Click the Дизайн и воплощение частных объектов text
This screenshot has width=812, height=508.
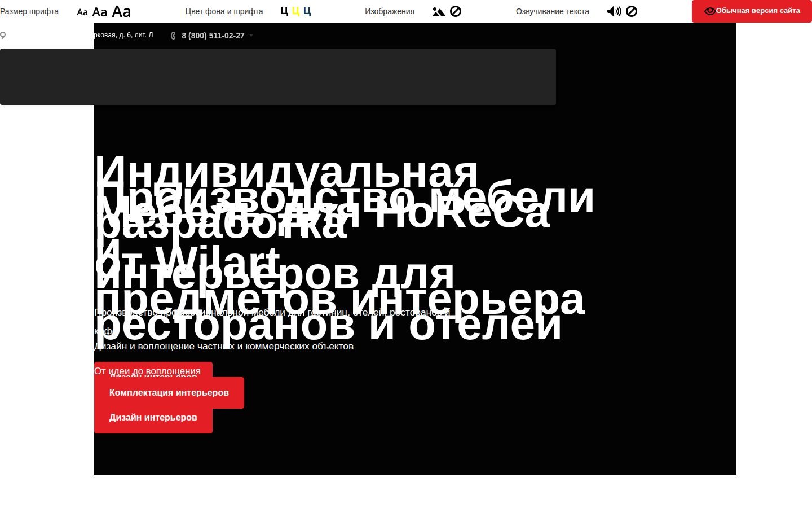(224, 347)
